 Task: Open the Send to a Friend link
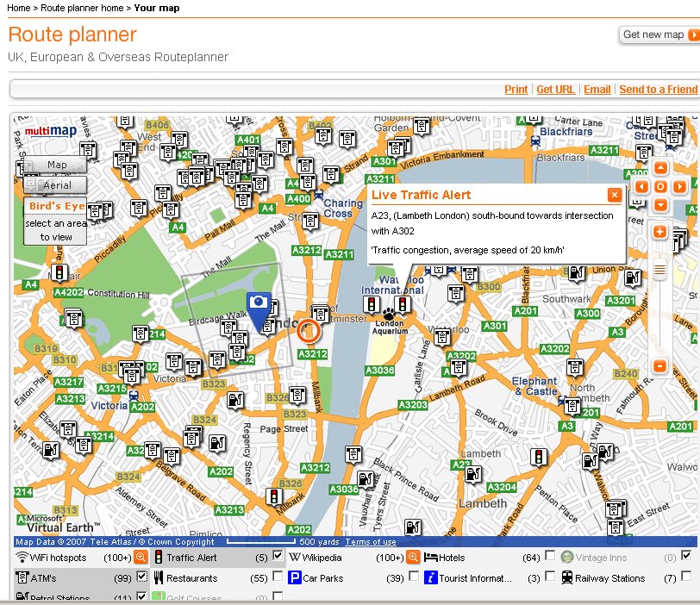pyautogui.click(x=659, y=90)
